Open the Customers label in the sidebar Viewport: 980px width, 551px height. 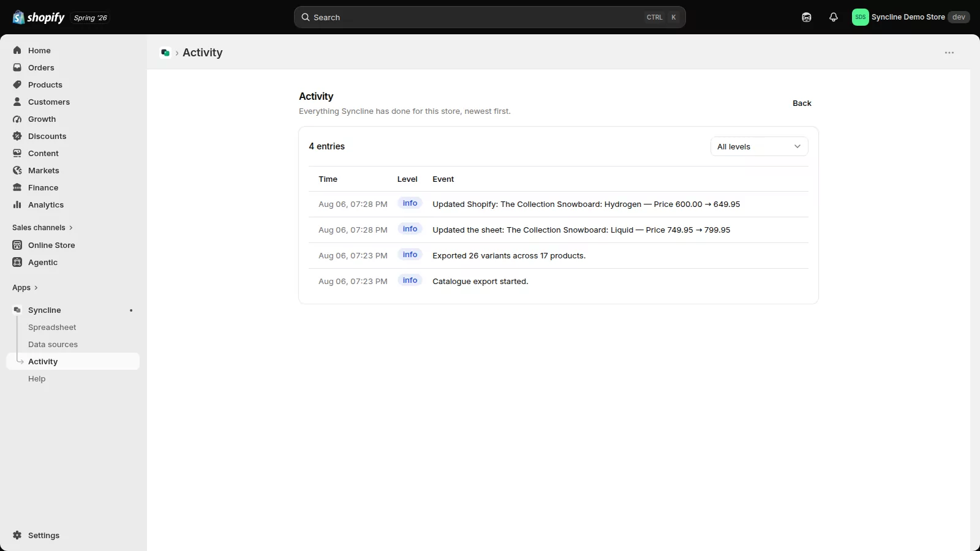point(49,102)
